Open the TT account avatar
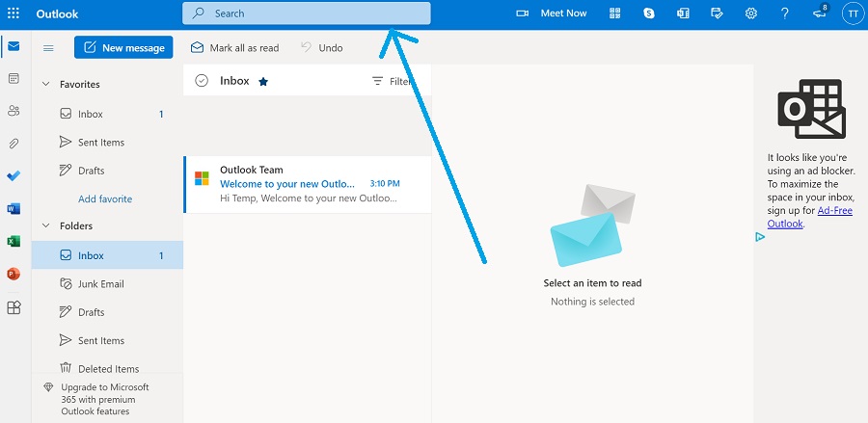Viewport: 868px width, 423px height. point(854,13)
